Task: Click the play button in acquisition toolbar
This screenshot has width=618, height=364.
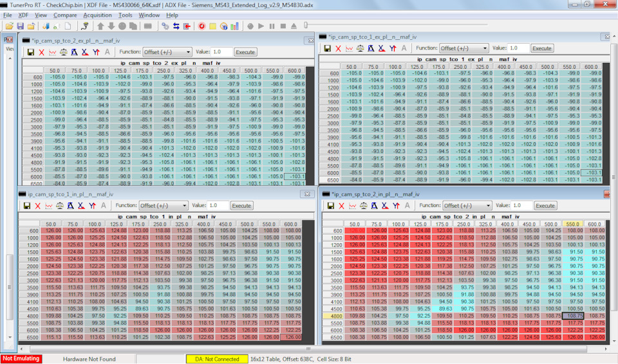Action: pos(261,26)
